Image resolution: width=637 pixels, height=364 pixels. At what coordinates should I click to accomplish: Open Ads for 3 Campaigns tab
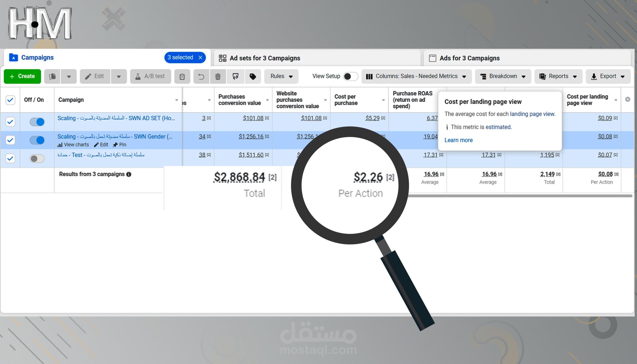pos(469,58)
